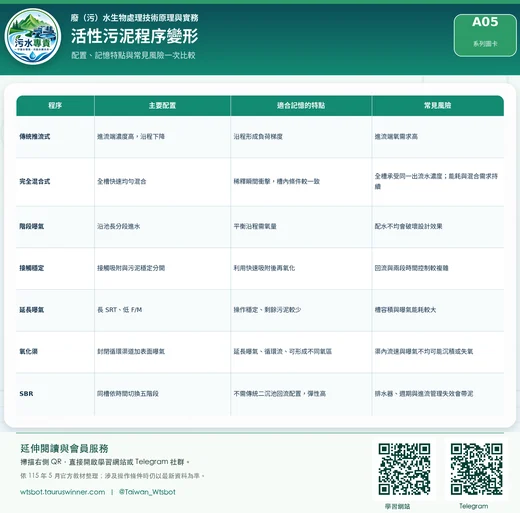Select the 氧化渠 row label
The width and height of the screenshot is (520, 513).
[29, 351]
